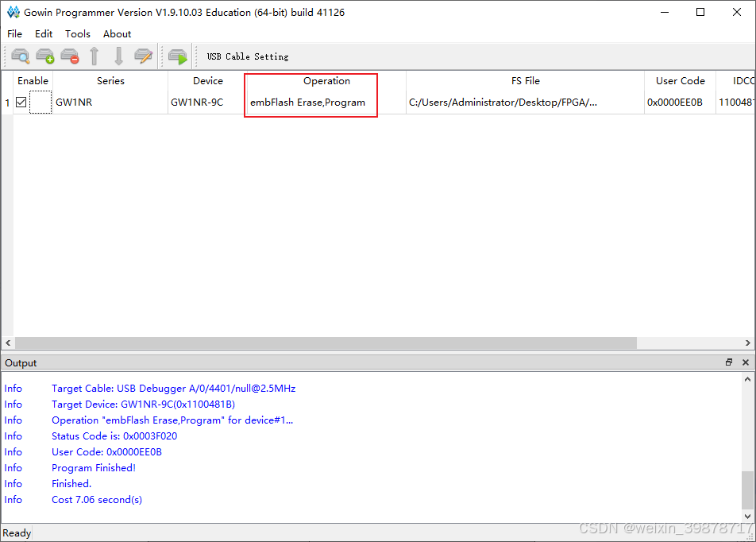Screen dimensions: 756x542
Task: Close the Output panel
Action: 746,362
